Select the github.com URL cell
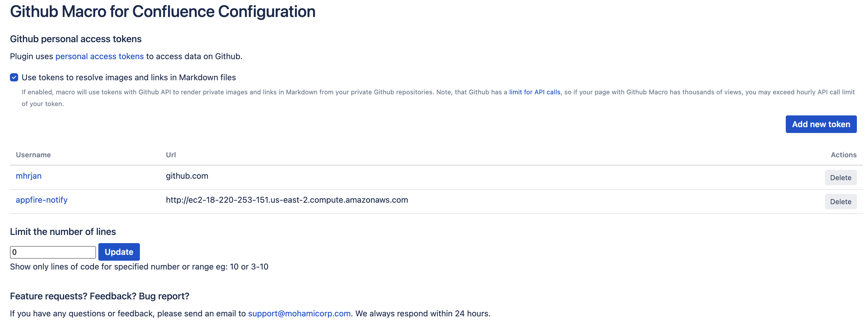Viewport: 868px width, 331px height. pos(187,176)
